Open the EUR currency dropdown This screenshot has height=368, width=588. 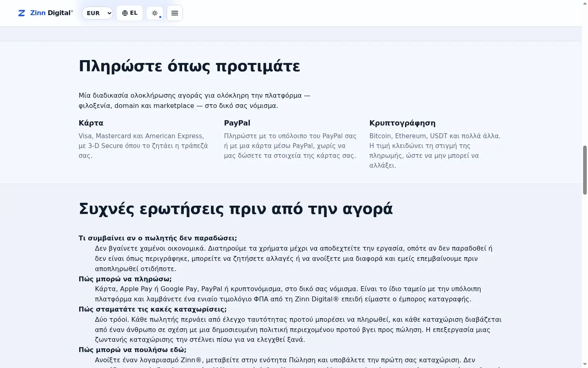point(97,13)
